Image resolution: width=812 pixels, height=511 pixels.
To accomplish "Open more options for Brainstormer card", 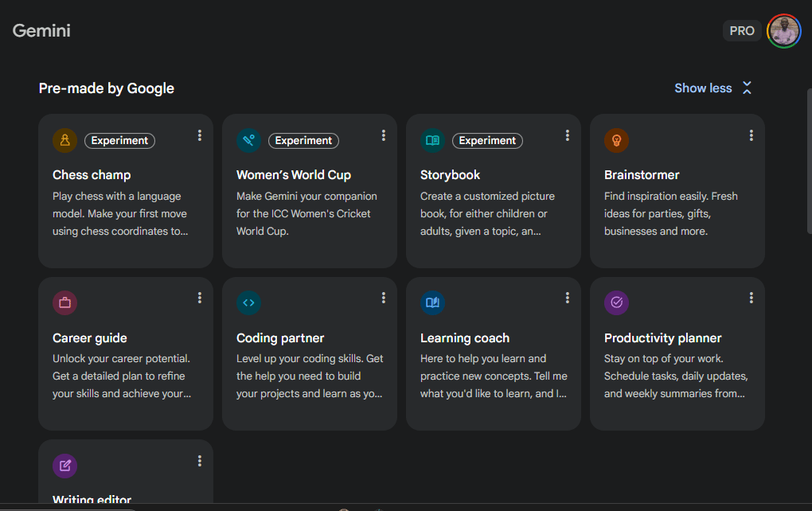I will pyautogui.click(x=751, y=136).
